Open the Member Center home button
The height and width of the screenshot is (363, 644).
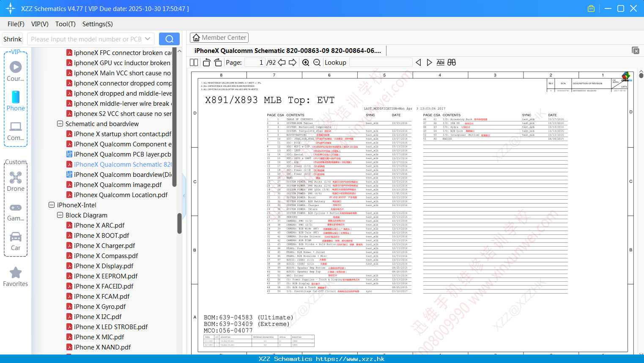pyautogui.click(x=219, y=38)
